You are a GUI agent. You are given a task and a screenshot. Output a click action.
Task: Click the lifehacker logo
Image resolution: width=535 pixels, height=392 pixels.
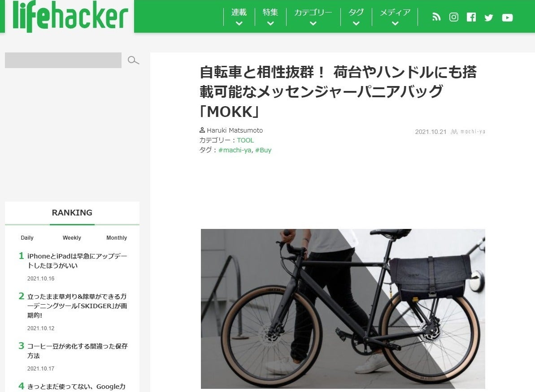(70, 17)
